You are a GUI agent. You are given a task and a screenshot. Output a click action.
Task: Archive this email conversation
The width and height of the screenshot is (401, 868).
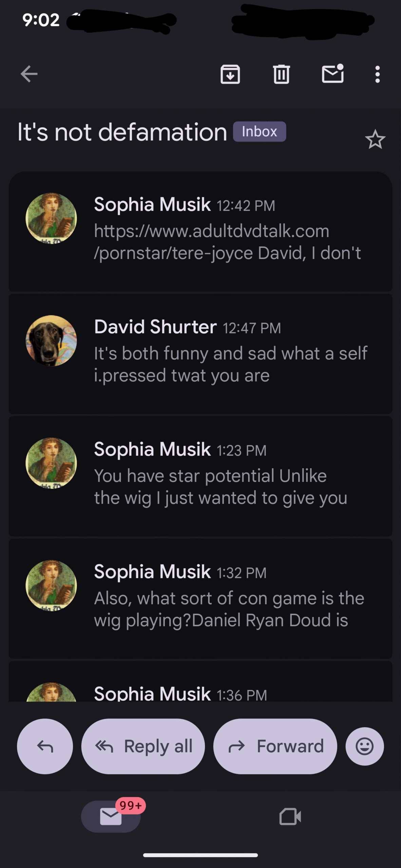point(230,74)
